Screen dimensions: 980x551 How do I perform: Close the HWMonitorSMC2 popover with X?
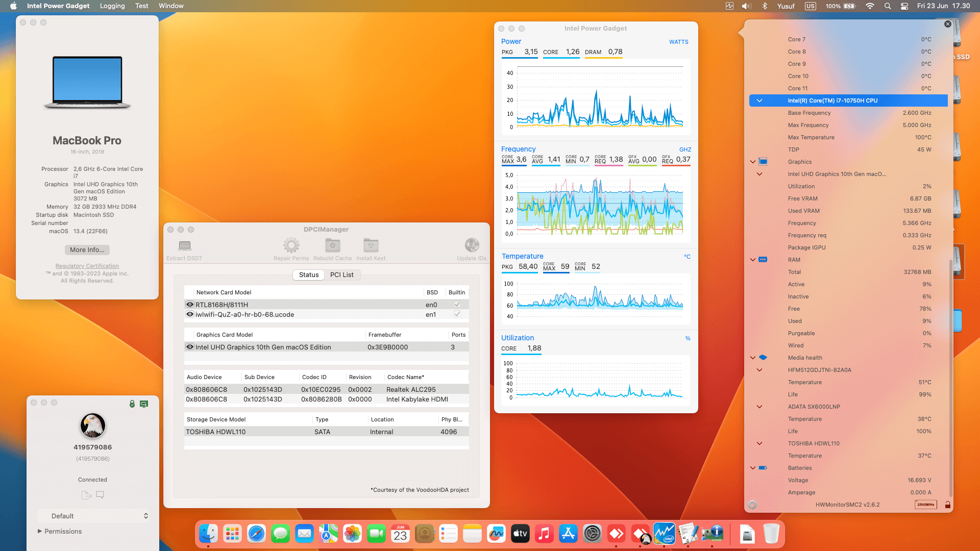click(947, 24)
